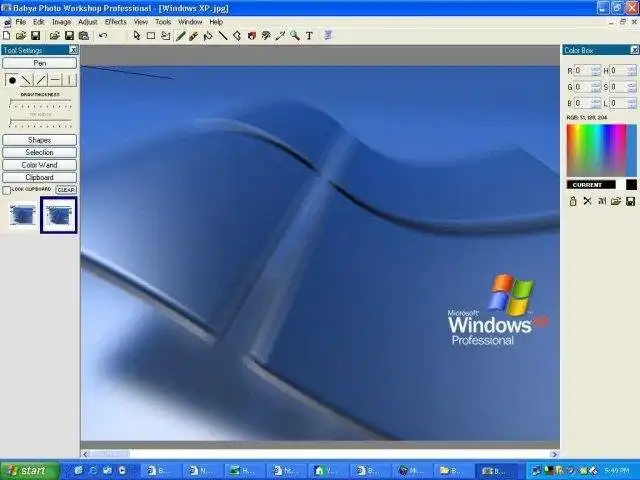Enable the Lock Clipboard checkbox
Image resolution: width=640 pixels, height=480 pixels.
point(7,190)
